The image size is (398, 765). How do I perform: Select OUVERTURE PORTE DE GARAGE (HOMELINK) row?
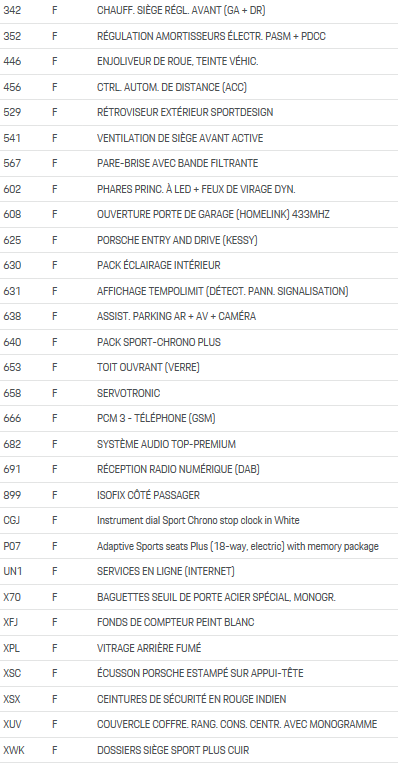pyautogui.click(x=199, y=215)
